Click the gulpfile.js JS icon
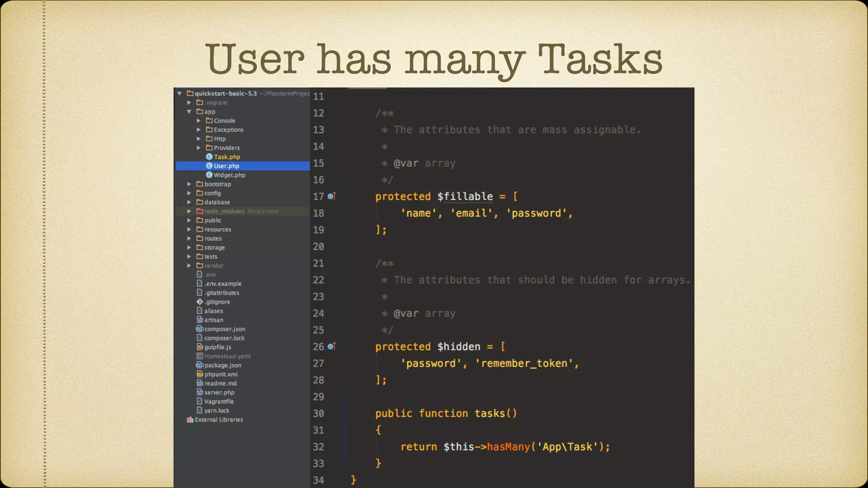 [200, 347]
